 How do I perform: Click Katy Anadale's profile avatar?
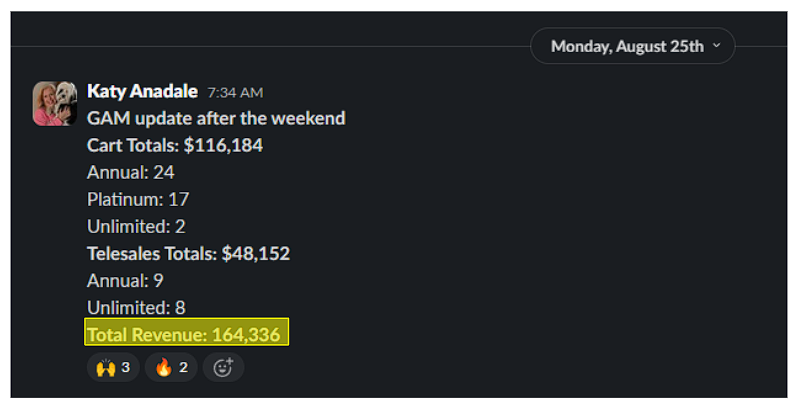53,103
